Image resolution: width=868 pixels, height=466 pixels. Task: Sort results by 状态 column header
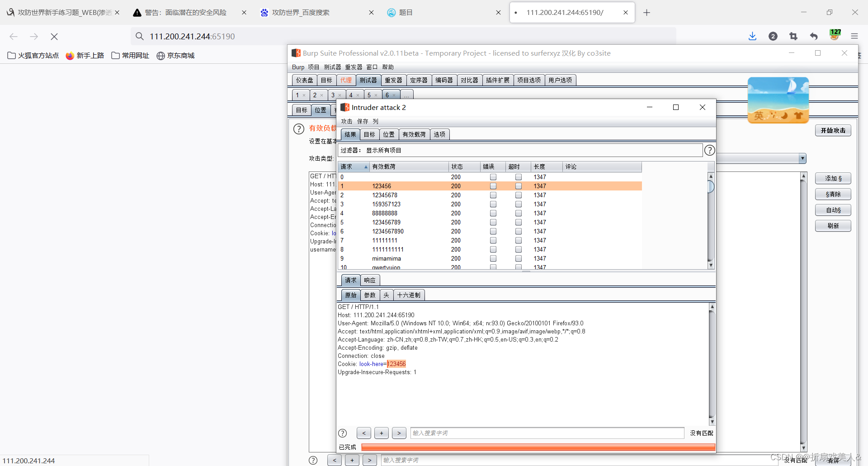(x=464, y=167)
